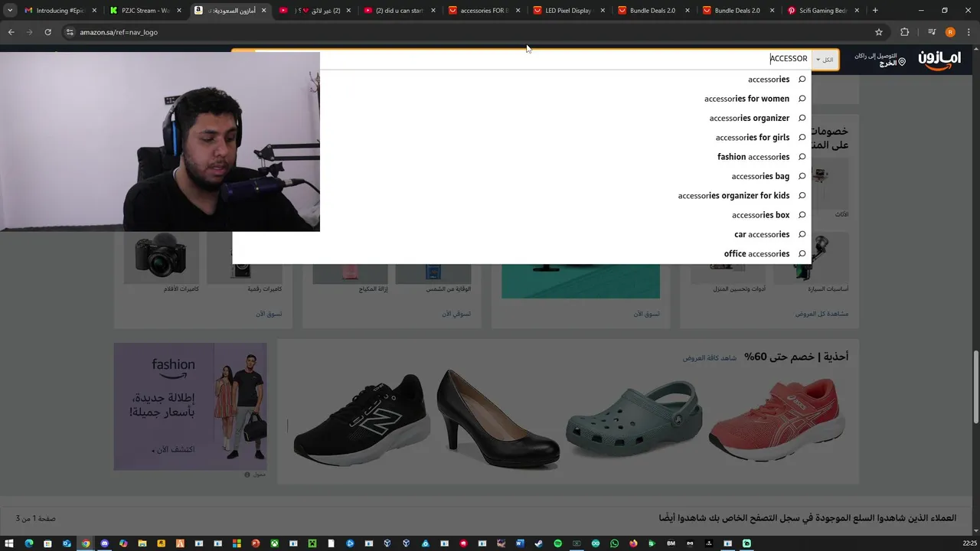Open Discord from the taskbar
Image resolution: width=980 pixels, height=551 pixels.
coord(105,543)
